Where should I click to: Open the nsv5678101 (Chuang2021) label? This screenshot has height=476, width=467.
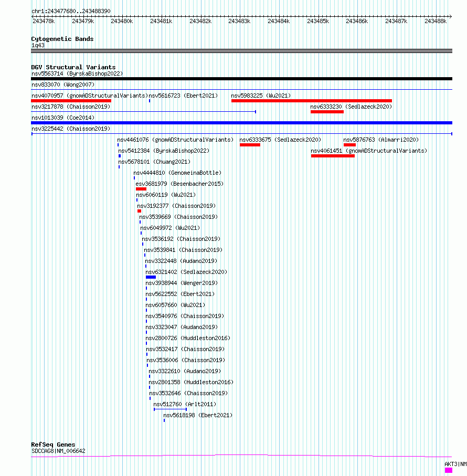154,162
